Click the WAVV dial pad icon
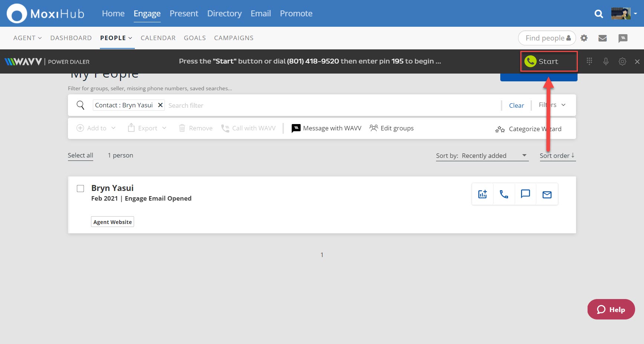Image resolution: width=644 pixels, height=344 pixels. [x=589, y=61]
